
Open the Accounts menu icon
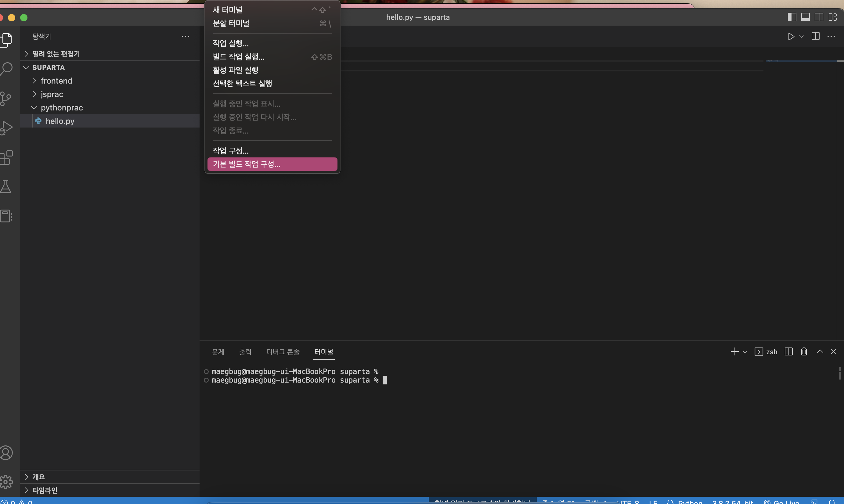[6, 453]
